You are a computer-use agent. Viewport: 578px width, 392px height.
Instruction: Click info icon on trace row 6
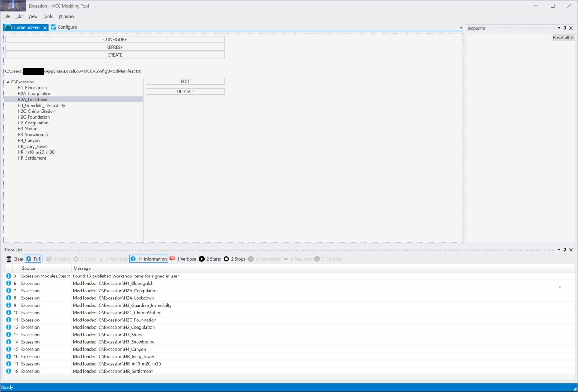pyautogui.click(x=8, y=283)
